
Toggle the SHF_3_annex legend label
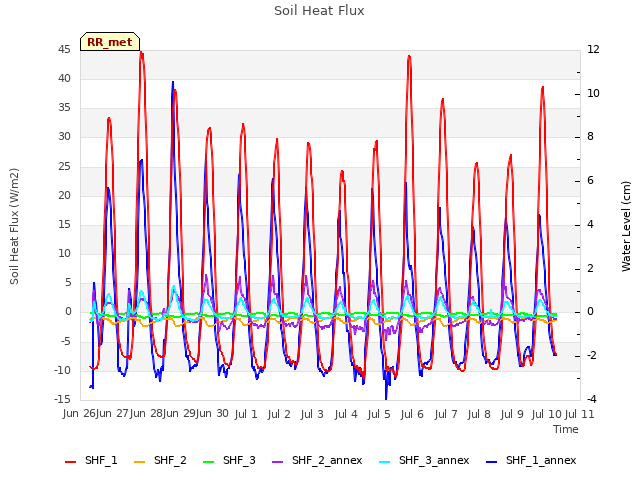click(x=434, y=460)
